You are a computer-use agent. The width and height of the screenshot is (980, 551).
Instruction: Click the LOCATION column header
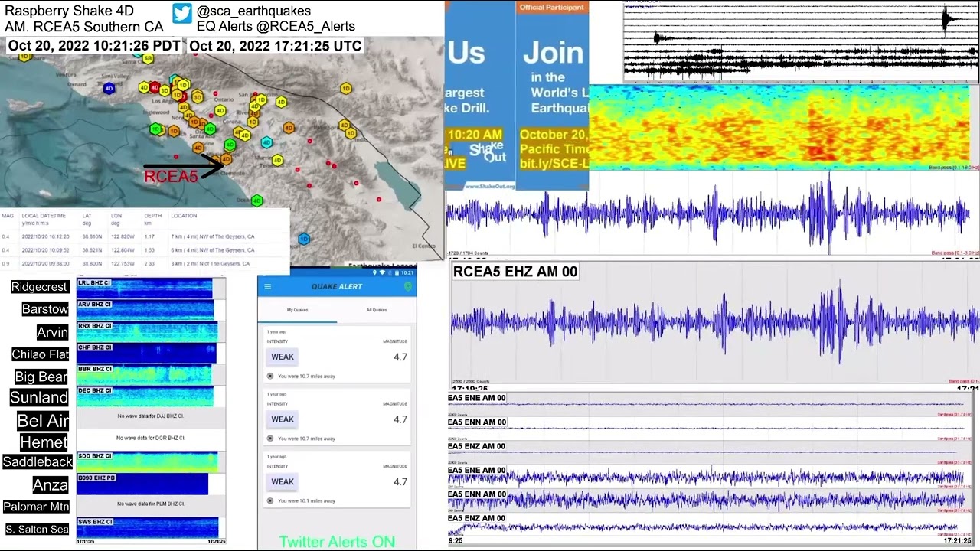coord(184,216)
